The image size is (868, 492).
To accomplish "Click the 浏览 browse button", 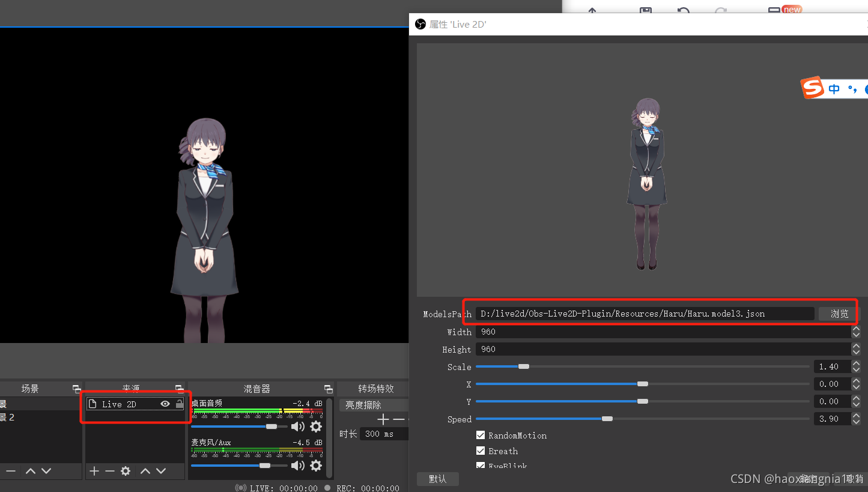I will (x=839, y=314).
